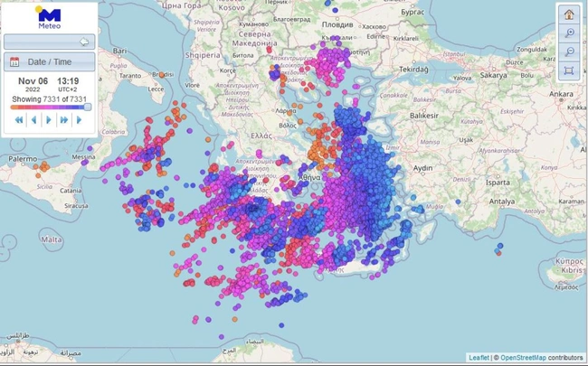Step forward with arrow left of fast-forward
This screenshot has height=366, width=588.
[x=49, y=119]
